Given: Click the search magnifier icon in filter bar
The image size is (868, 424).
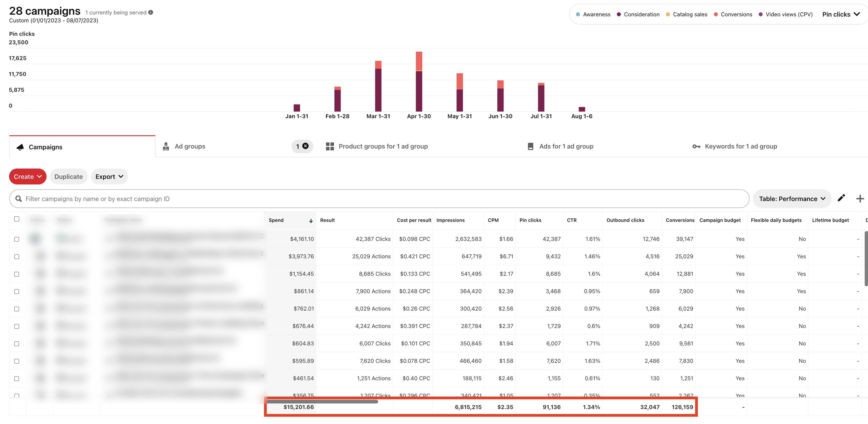Looking at the screenshot, I should pyautogui.click(x=19, y=199).
